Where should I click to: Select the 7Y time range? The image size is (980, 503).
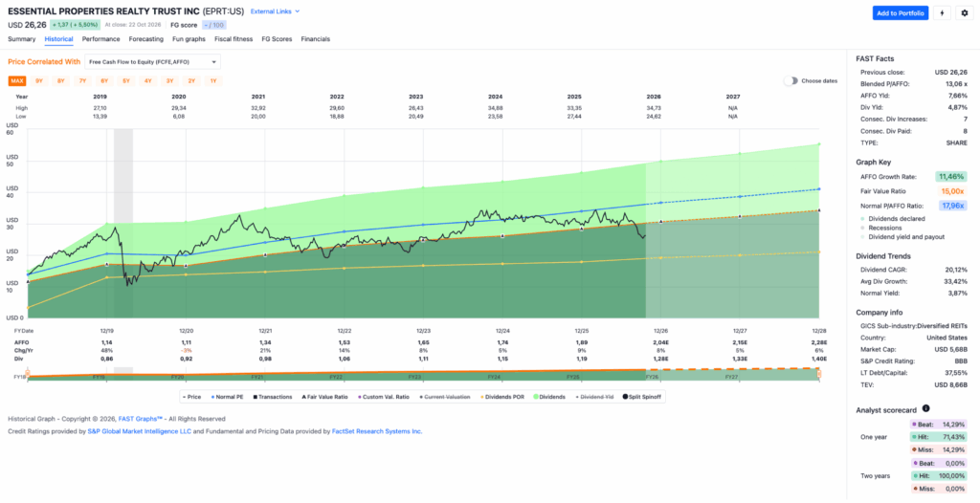coord(82,80)
